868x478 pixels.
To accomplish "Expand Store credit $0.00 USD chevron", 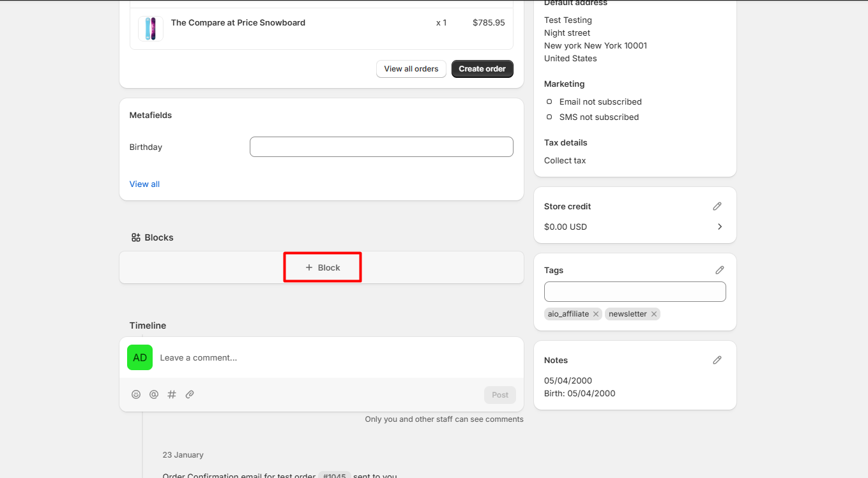I will (720, 227).
